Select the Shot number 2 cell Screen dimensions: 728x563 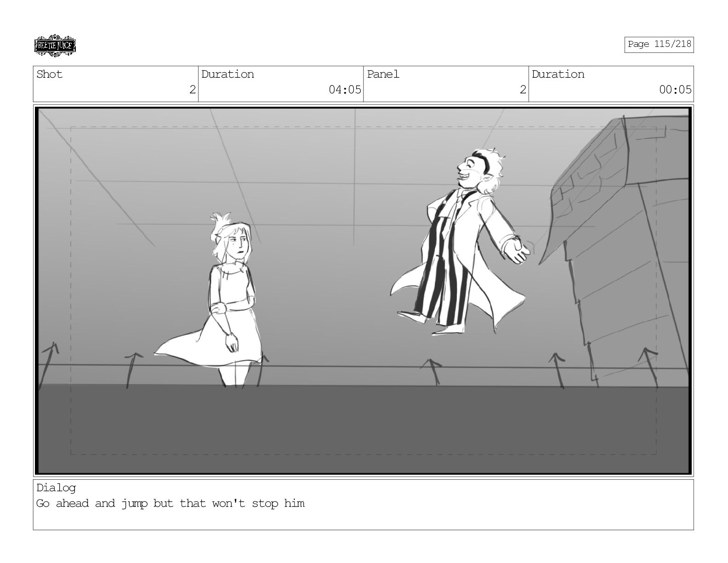[x=116, y=84]
